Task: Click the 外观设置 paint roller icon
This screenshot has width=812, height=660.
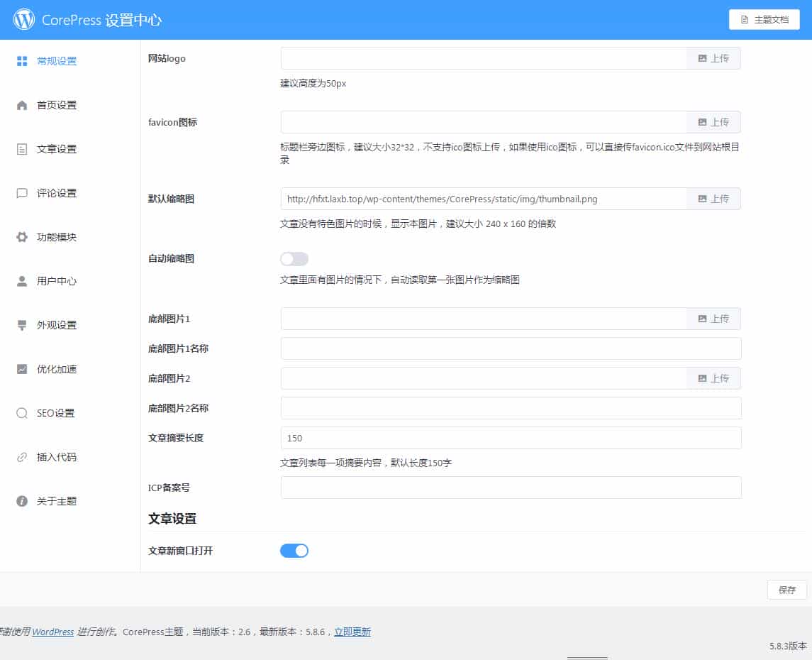Action: (x=22, y=325)
